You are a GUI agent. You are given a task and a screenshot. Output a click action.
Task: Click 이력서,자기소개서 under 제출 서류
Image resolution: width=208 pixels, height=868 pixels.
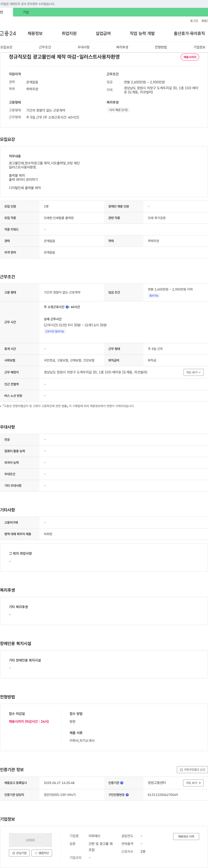point(82,741)
